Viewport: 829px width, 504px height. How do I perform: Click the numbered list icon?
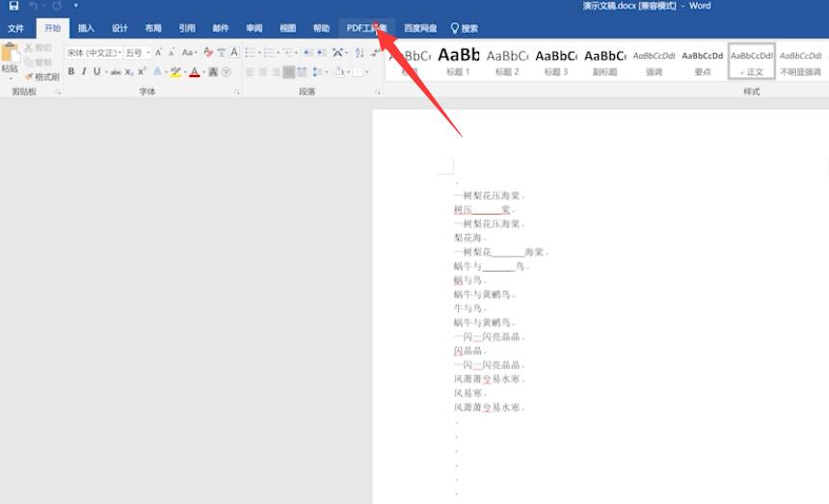[270, 52]
